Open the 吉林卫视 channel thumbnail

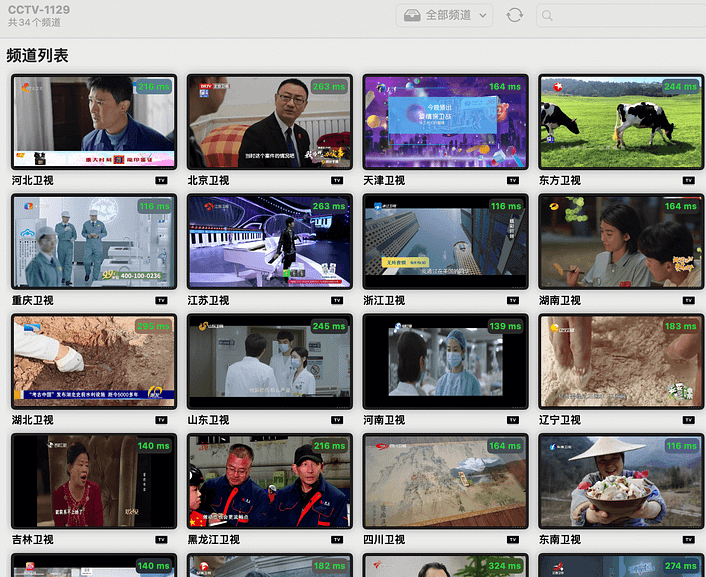pos(94,481)
